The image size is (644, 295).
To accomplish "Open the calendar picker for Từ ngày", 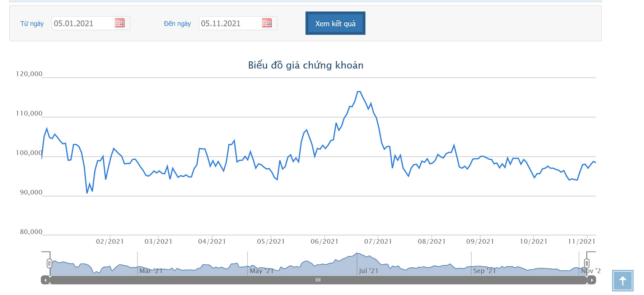I will (120, 23).
